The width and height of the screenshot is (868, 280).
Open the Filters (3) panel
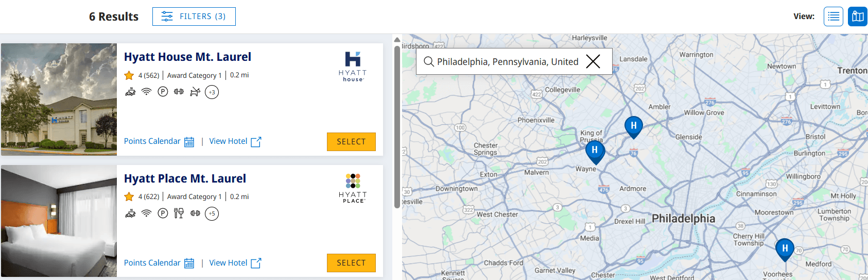194,17
